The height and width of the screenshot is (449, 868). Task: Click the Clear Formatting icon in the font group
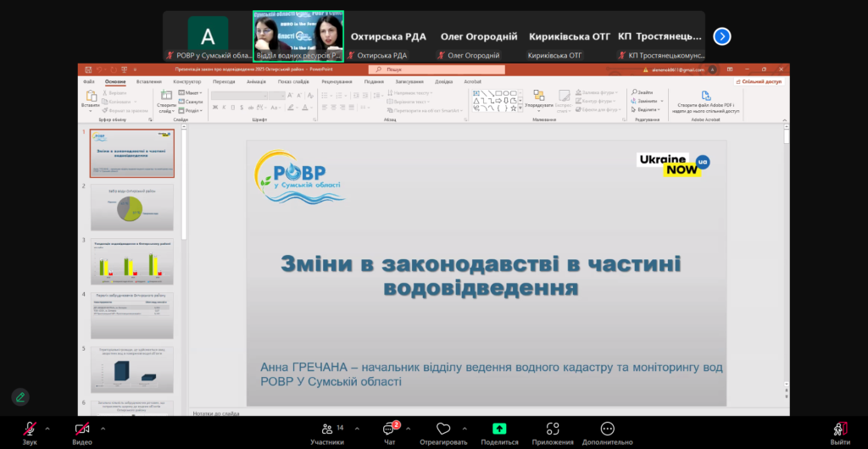(310, 95)
